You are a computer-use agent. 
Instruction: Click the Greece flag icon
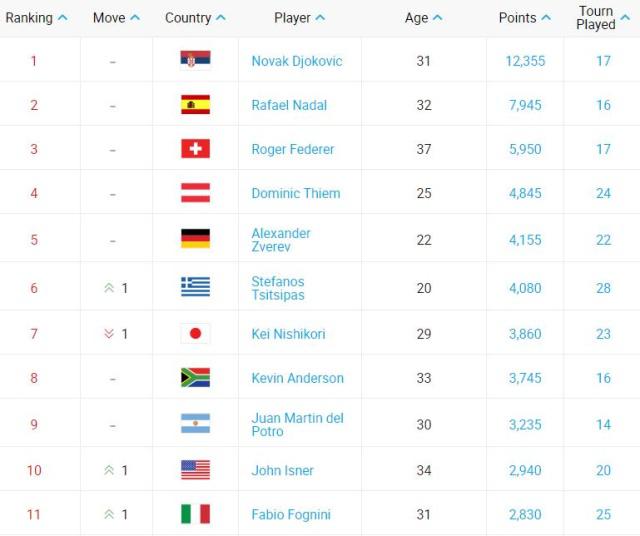coord(195,287)
